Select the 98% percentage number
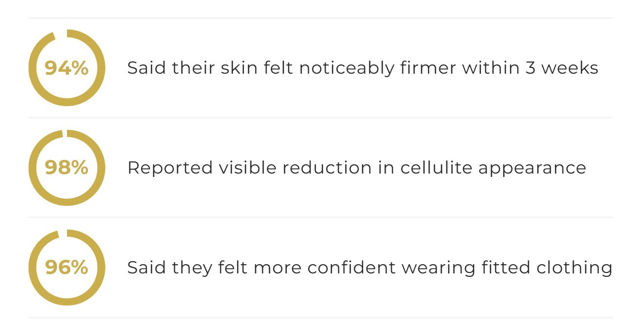644x335 pixels. point(66,167)
